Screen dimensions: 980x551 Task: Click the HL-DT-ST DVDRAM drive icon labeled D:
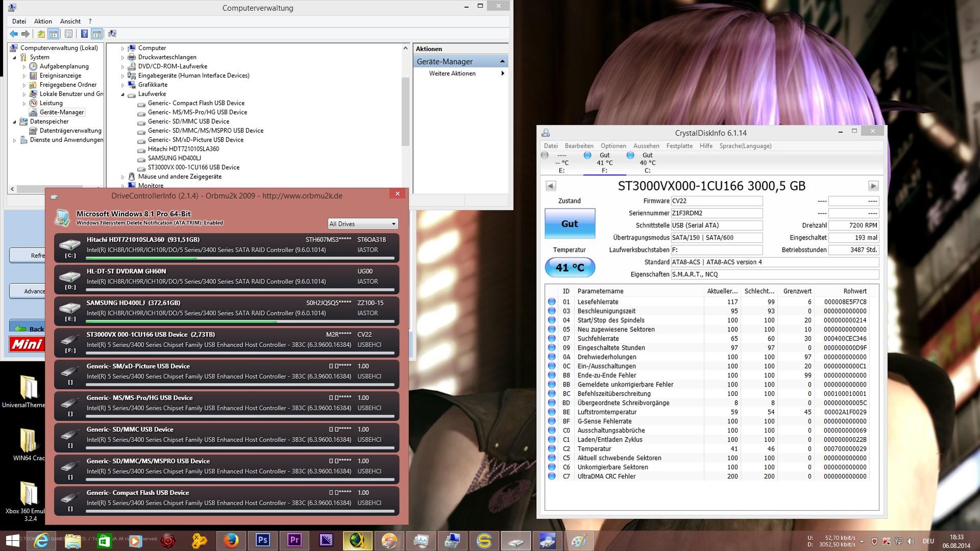(70, 278)
